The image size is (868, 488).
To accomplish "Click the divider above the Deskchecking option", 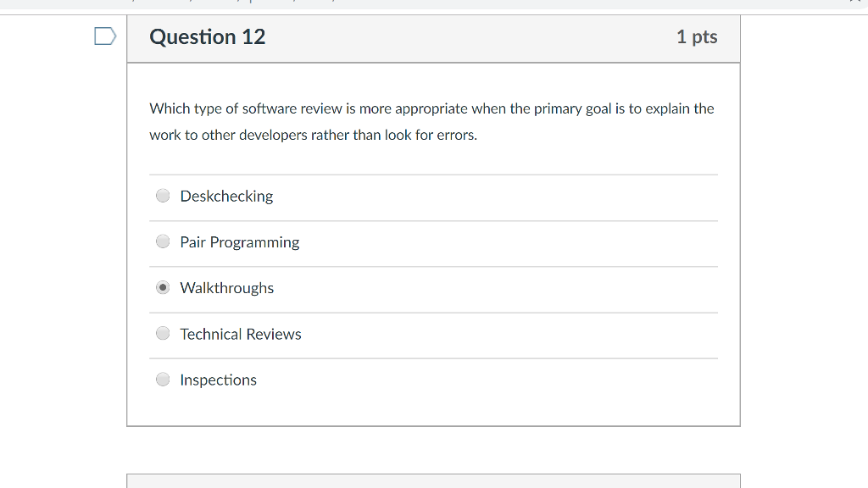I will (433, 175).
